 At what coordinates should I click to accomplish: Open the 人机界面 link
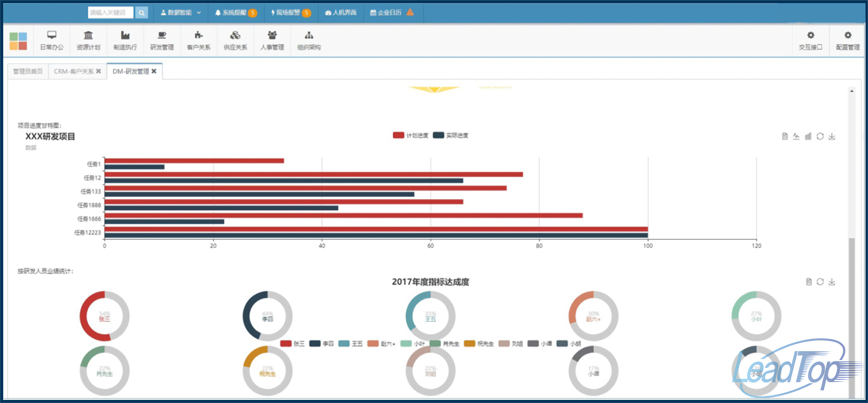pyautogui.click(x=341, y=13)
